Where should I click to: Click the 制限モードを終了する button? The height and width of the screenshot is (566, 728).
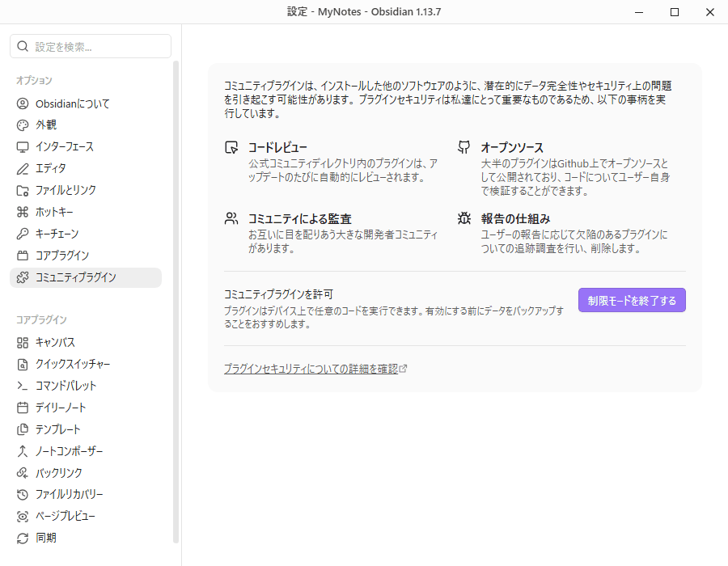point(632,300)
